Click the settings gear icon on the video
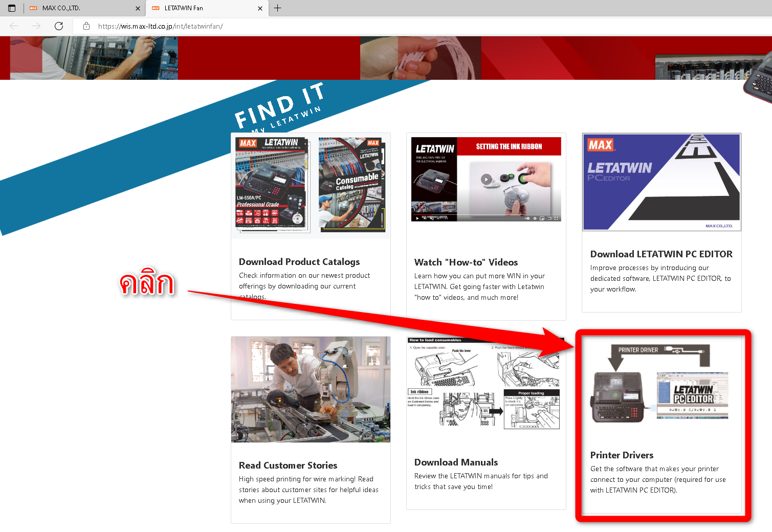 (535, 218)
